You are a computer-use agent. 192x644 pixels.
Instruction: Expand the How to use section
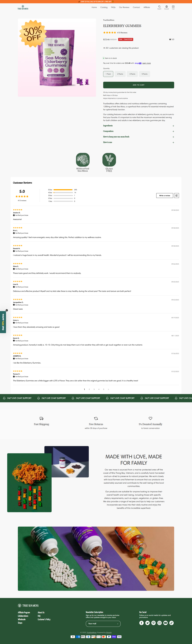[139, 142]
